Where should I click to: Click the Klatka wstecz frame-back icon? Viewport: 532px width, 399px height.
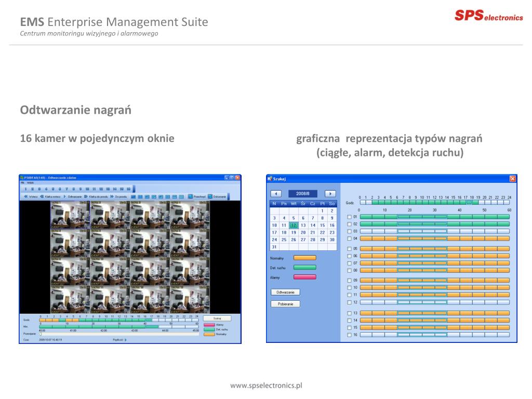click(42, 196)
